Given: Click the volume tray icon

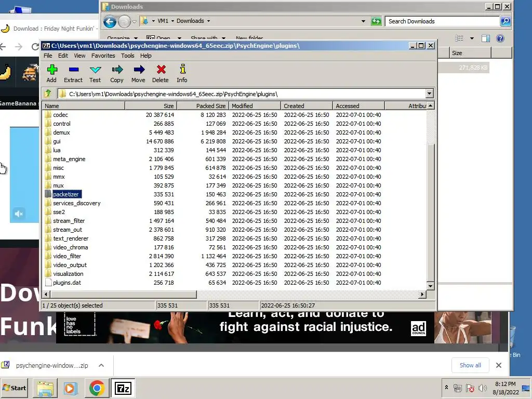Looking at the screenshot, I should tap(482, 388).
